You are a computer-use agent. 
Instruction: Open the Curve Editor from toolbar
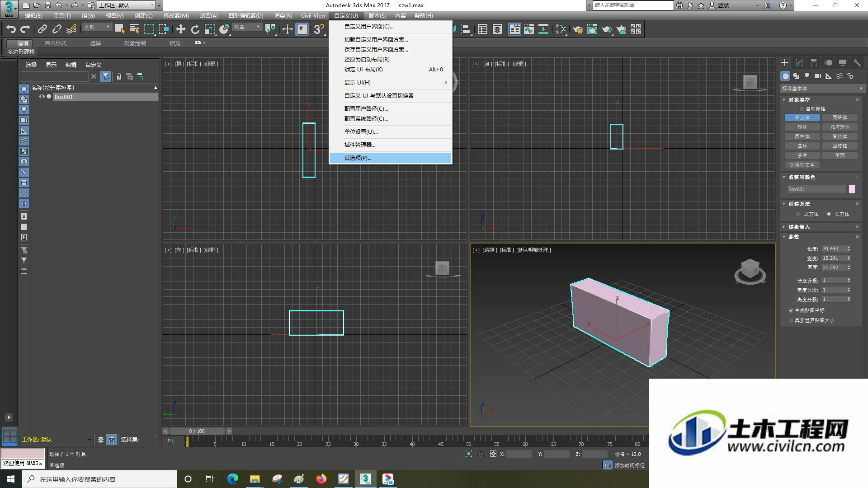pyautogui.click(x=528, y=29)
